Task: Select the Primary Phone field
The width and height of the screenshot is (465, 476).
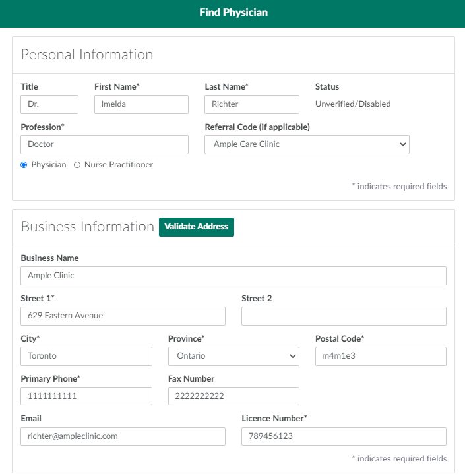Action: [86, 396]
